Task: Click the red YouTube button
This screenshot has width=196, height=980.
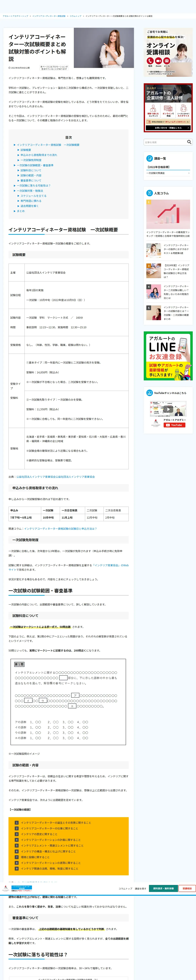Action: [174, 425]
